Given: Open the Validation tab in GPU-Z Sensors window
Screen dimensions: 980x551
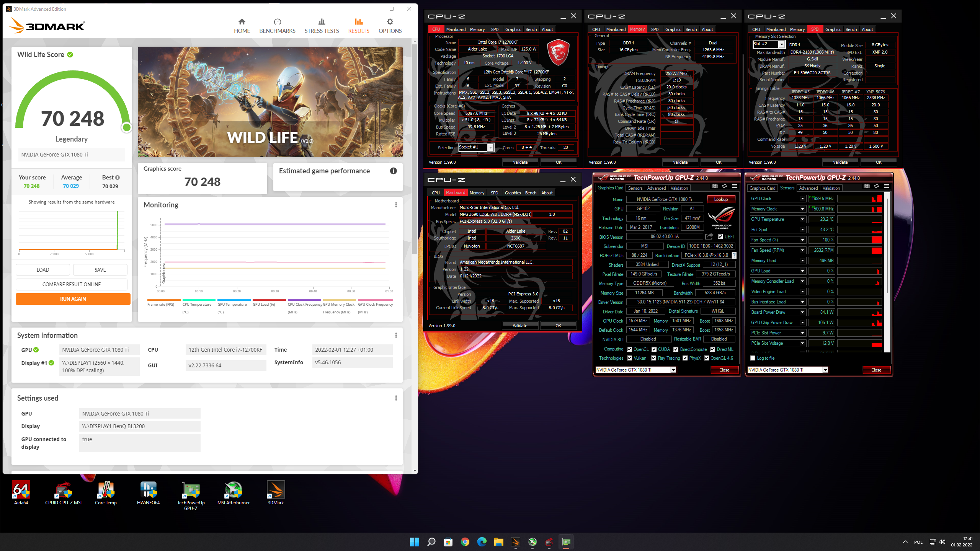Looking at the screenshot, I should click(x=831, y=188).
